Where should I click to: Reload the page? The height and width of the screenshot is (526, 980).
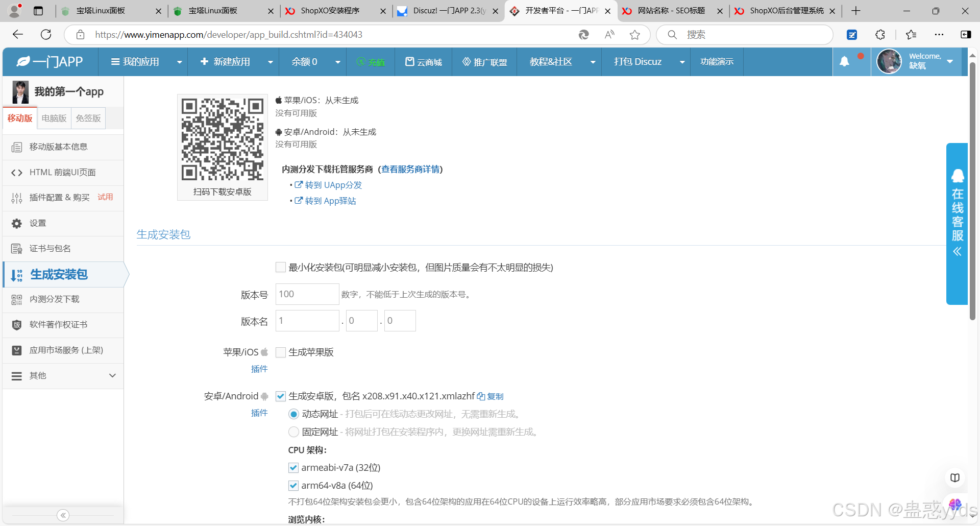coord(46,34)
